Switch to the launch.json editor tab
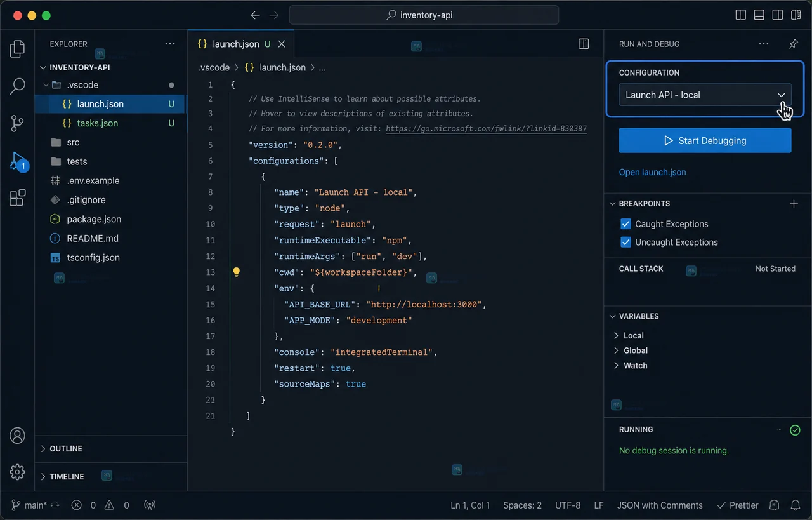This screenshot has height=520, width=812. point(241,44)
